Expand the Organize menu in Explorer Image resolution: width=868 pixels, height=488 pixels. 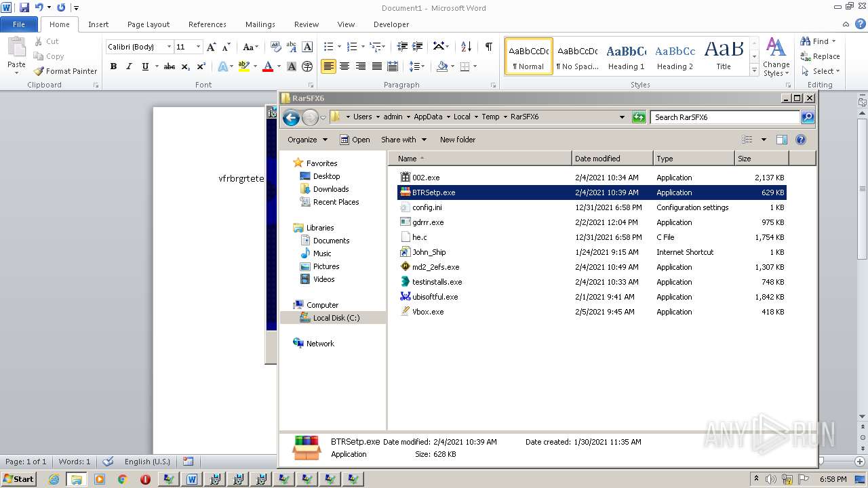point(307,140)
